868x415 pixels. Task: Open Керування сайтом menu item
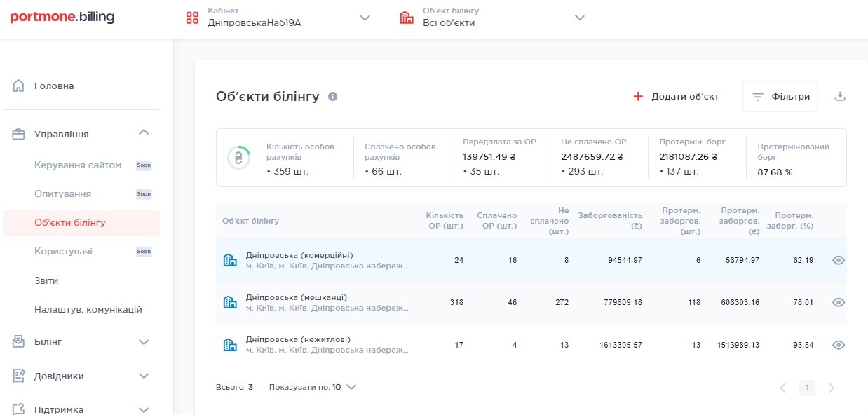point(78,165)
